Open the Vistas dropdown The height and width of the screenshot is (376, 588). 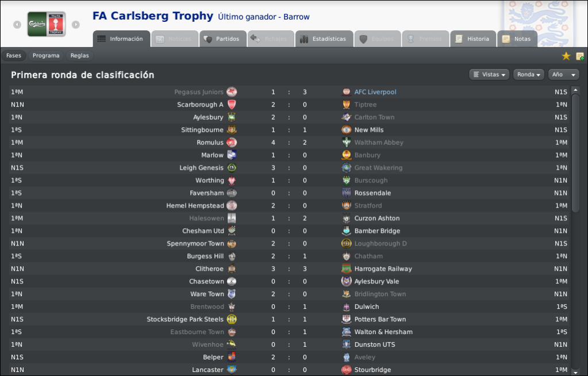(489, 74)
